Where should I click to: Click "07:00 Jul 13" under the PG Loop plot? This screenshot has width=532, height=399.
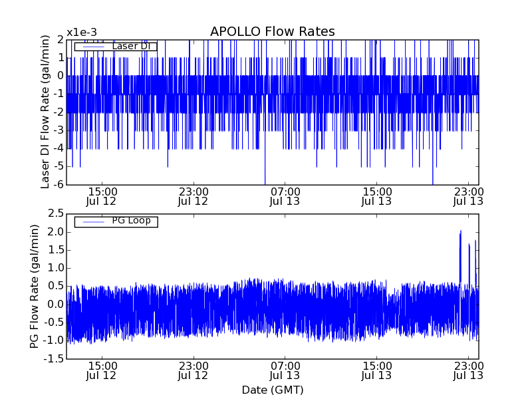click(x=285, y=371)
